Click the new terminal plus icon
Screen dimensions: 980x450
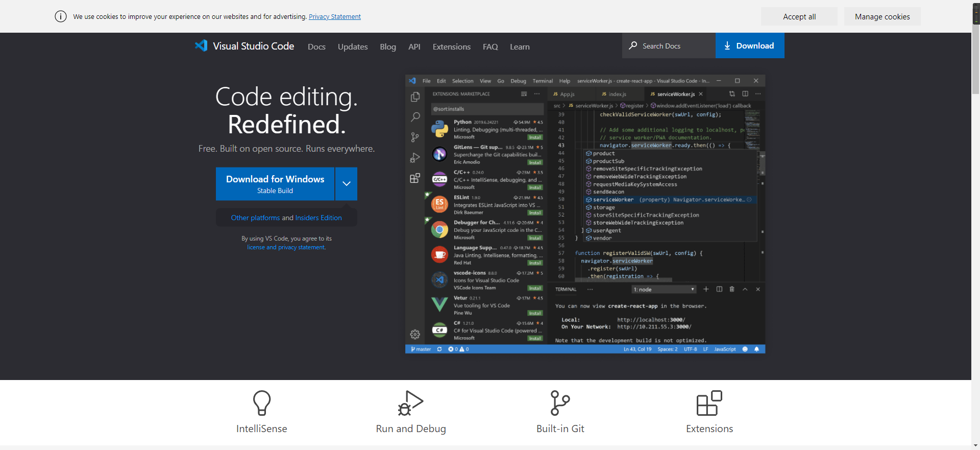click(x=706, y=289)
